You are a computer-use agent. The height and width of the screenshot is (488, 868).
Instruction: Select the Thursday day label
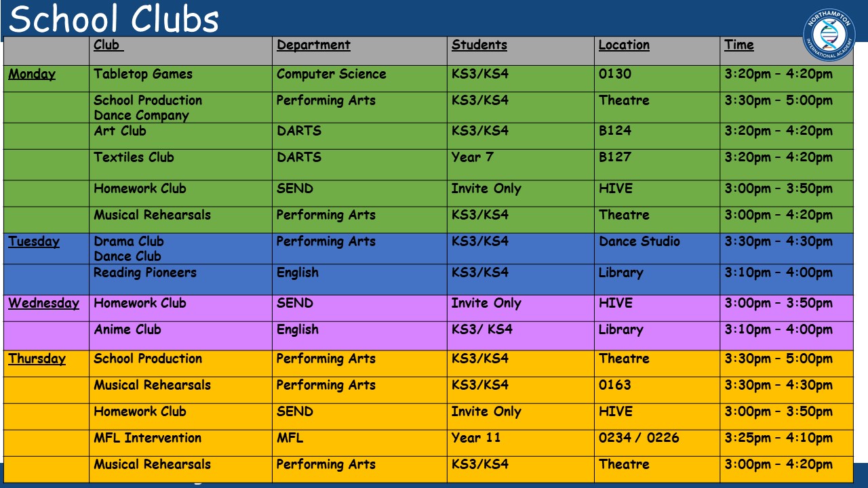pyautogui.click(x=37, y=359)
